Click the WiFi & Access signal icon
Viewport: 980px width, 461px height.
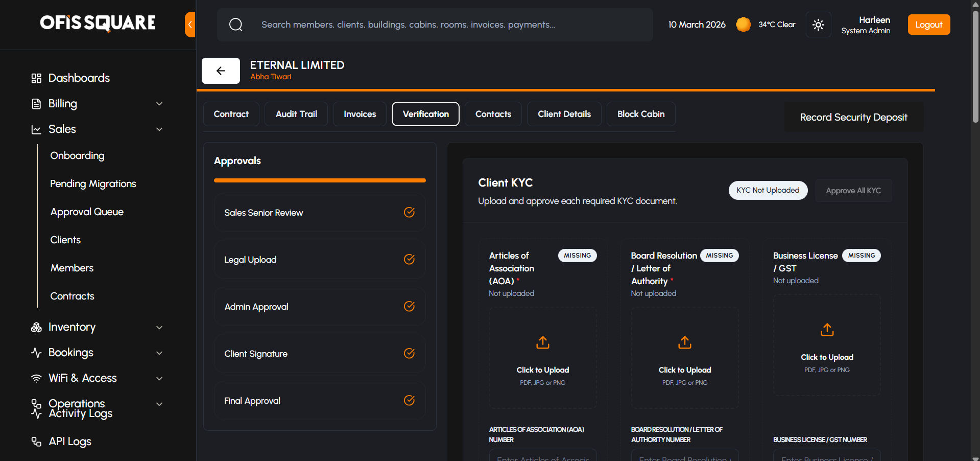click(x=36, y=378)
